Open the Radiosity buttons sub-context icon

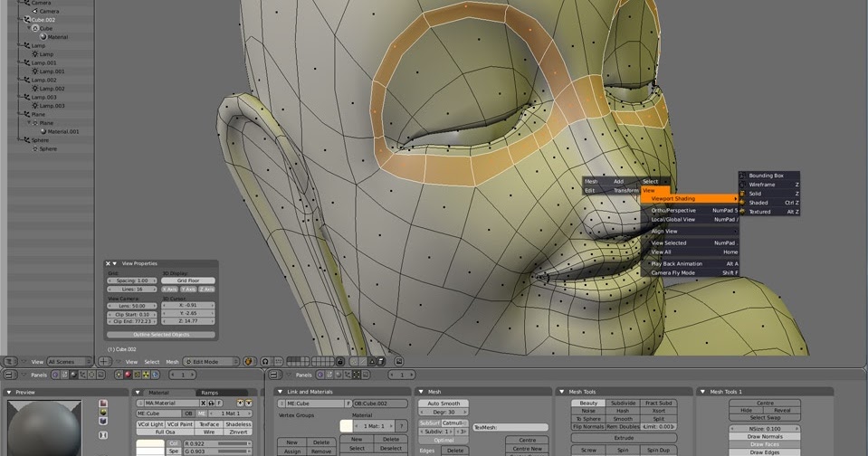tap(146, 375)
